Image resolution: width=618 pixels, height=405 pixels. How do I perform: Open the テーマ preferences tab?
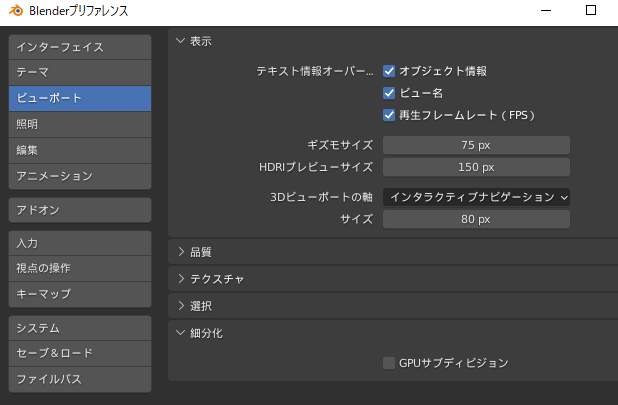click(80, 72)
